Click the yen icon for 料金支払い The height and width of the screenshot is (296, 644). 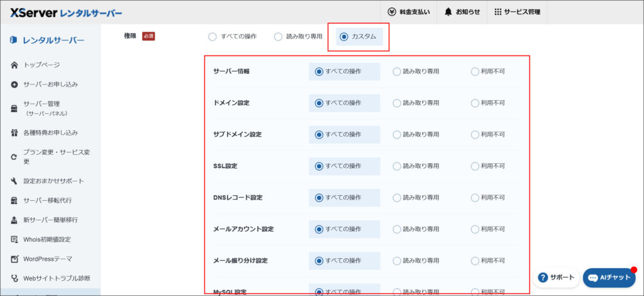tap(392, 12)
